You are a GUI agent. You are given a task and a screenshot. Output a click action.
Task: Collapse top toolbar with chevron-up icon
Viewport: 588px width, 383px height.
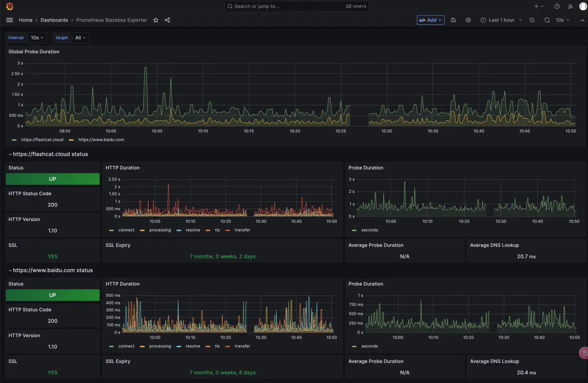[x=582, y=20]
